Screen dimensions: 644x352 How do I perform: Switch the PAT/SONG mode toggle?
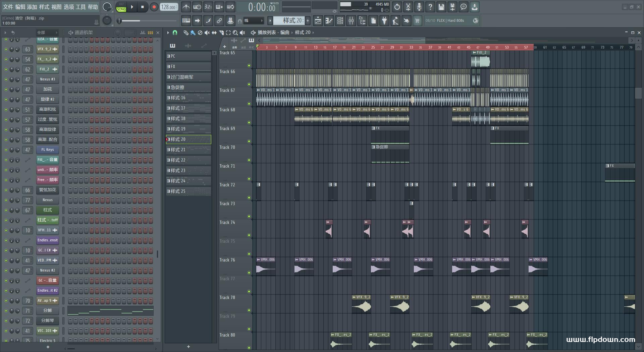121,7
